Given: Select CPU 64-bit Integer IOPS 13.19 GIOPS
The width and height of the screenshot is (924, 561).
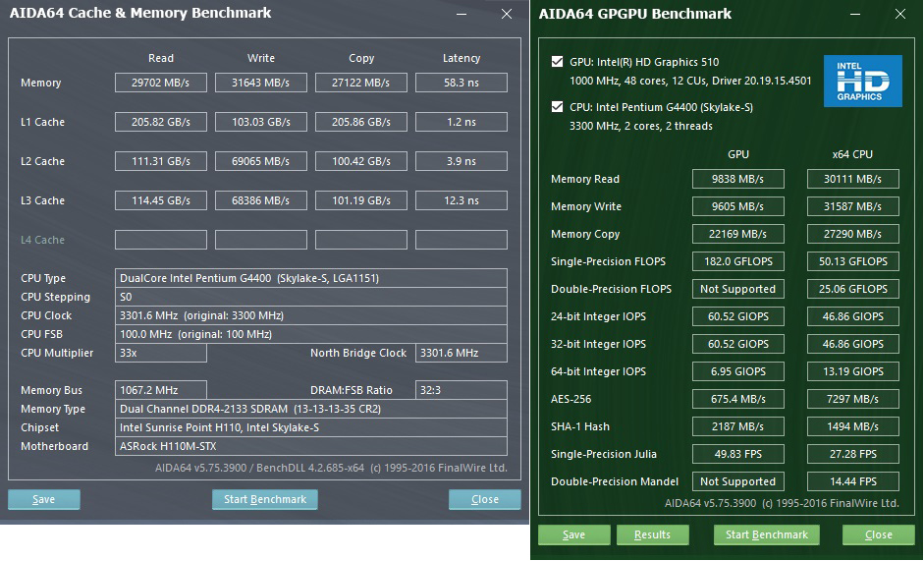Looking at the screenshot, I should pyautogui.click(x=852, y=371).
